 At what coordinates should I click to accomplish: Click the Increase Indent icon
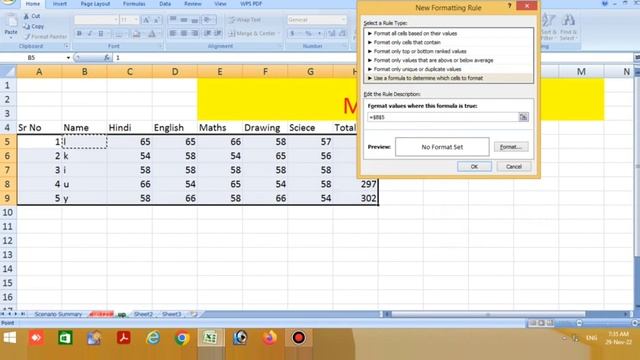point(218,33)
